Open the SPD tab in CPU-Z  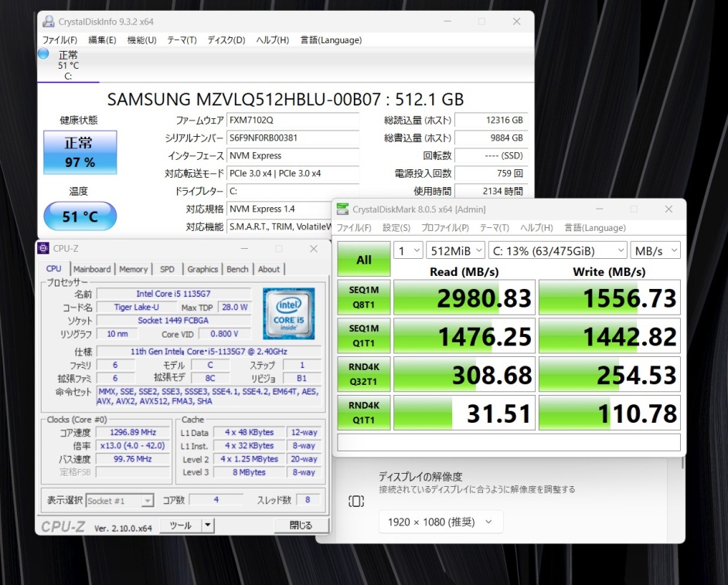167,269
